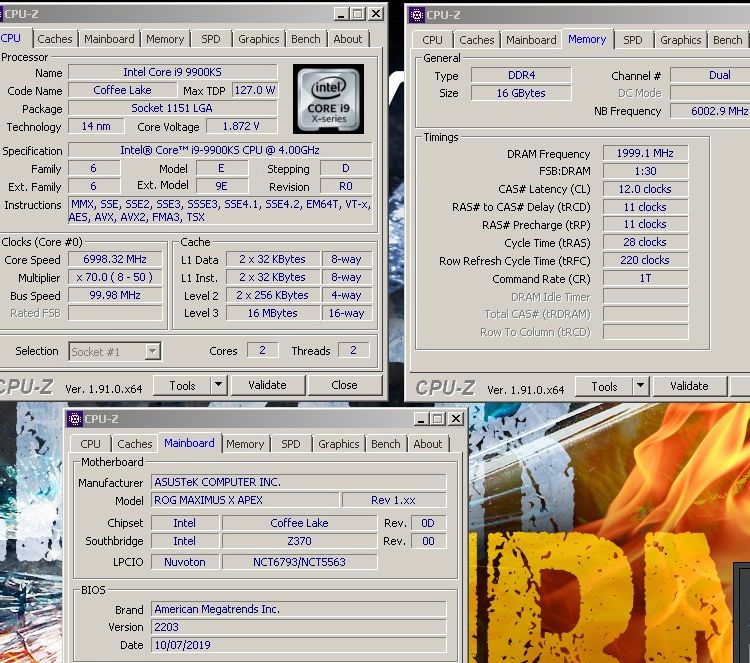Viewport: 750px width, 663px height.
Task: Click the Tools button in the Memory window
Action: pos(604,386)
